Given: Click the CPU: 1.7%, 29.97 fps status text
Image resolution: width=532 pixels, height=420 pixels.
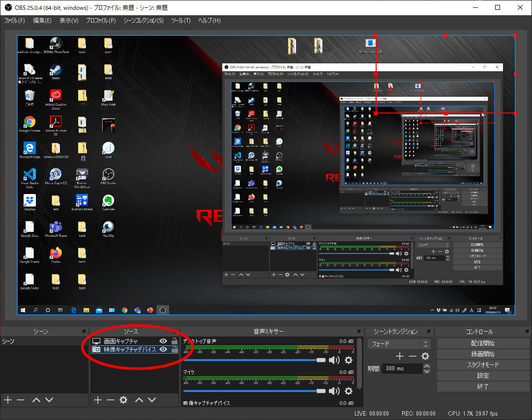Looking at the screenshot, I should [x=473, y=414].
